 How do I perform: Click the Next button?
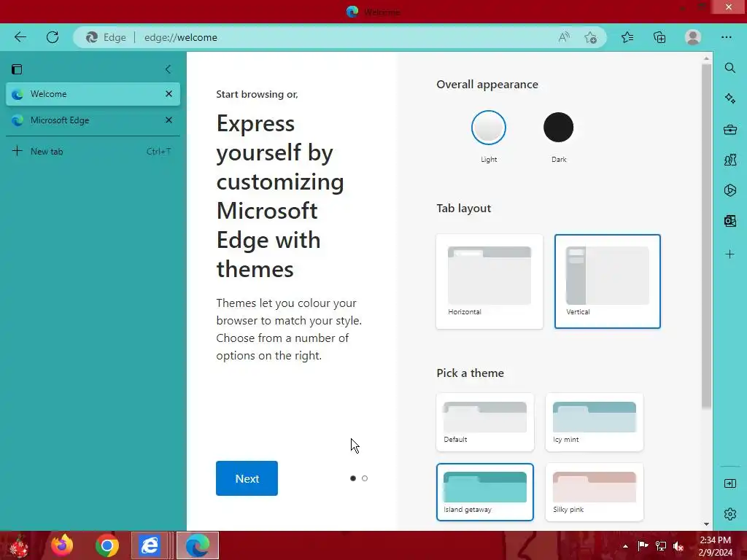point(247,478)
